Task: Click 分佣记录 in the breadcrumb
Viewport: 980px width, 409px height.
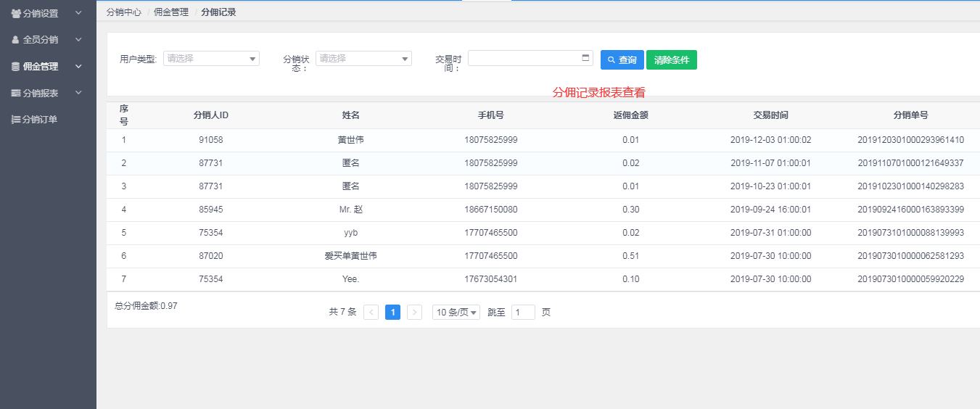Action: coord(218,12)
